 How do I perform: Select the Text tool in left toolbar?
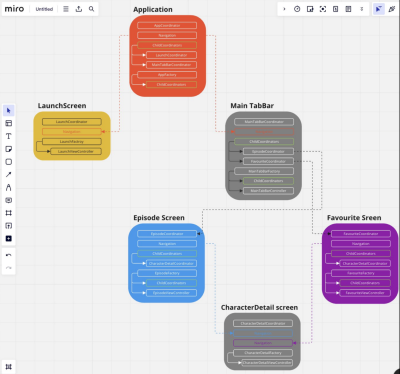9,136
